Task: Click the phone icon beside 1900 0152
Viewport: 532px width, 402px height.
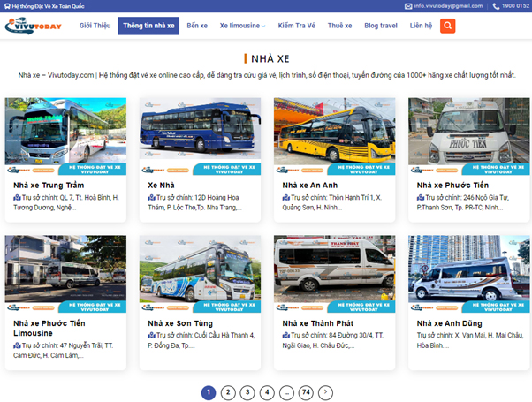Action: 496,6
